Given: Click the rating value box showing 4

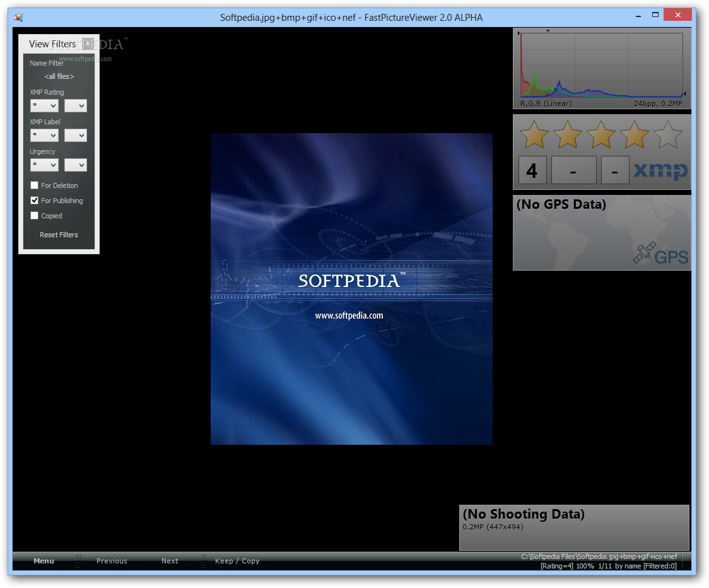Looking at the screenshot, I should 532,170.
